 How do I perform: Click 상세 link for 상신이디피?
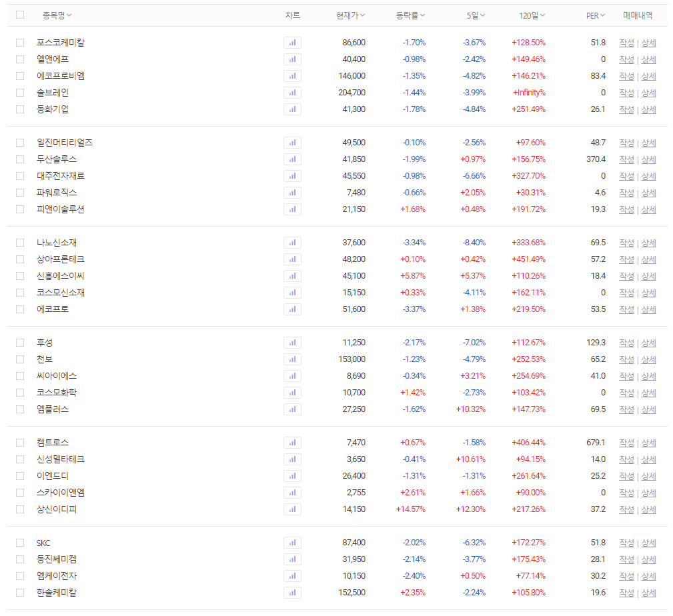point(648,509)
